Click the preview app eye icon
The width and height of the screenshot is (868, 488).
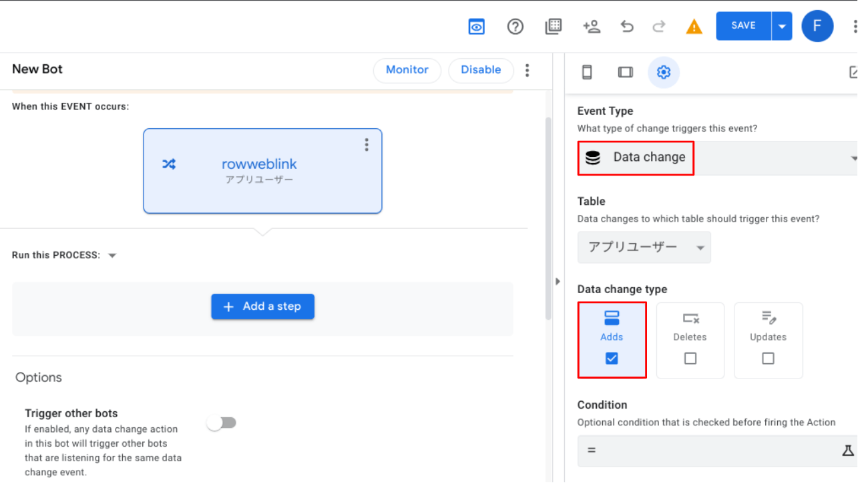[x=476, y=27]
